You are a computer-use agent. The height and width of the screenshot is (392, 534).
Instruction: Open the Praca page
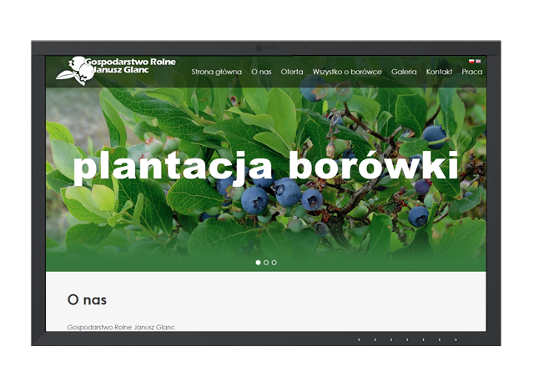pyautogui.click(x=472, y=73)
